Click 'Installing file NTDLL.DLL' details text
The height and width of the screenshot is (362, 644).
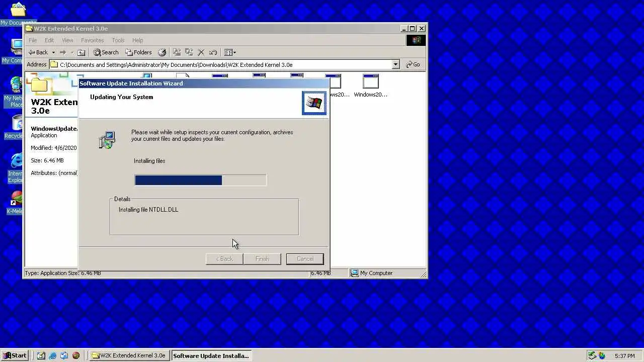[x=148, y=210]
